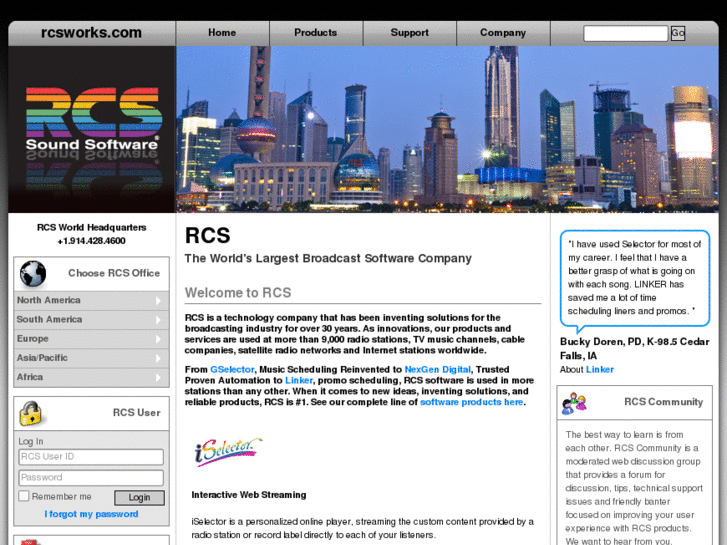Expand the North America office list

(91, 301)
